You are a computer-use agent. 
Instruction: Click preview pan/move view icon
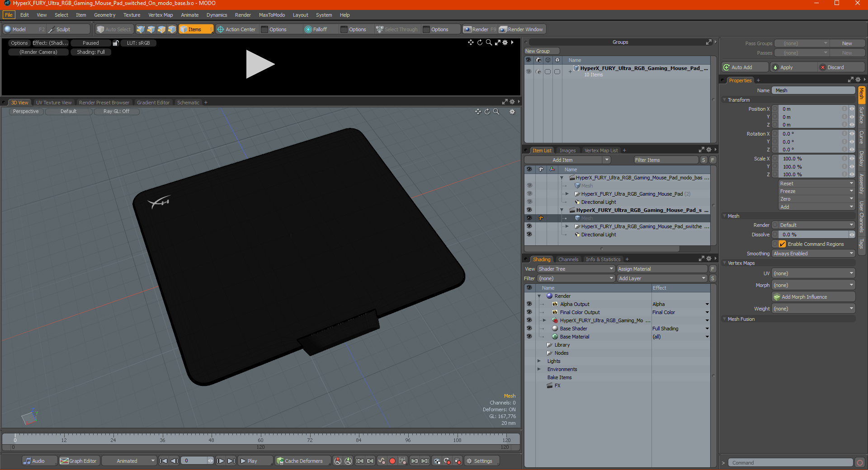471,42
